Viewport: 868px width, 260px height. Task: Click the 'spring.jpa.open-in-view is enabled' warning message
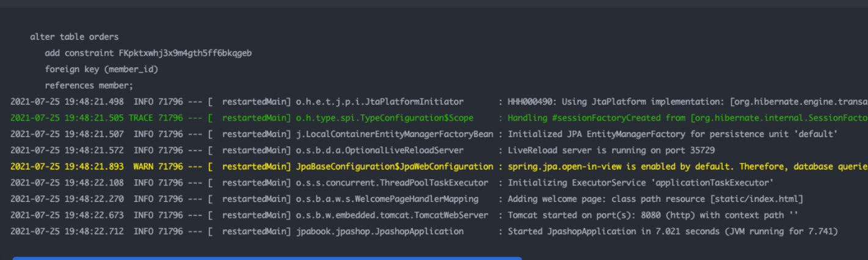point(687,166)
